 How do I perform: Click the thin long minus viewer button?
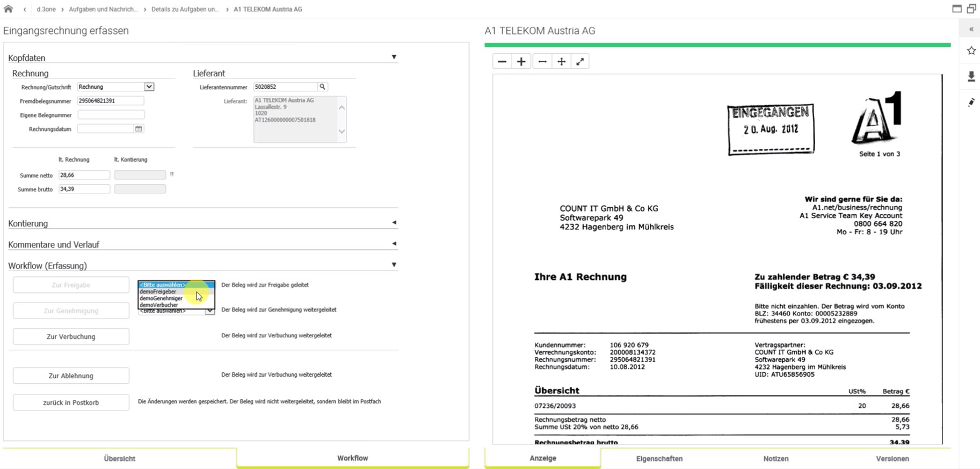(x=542, y=62)
